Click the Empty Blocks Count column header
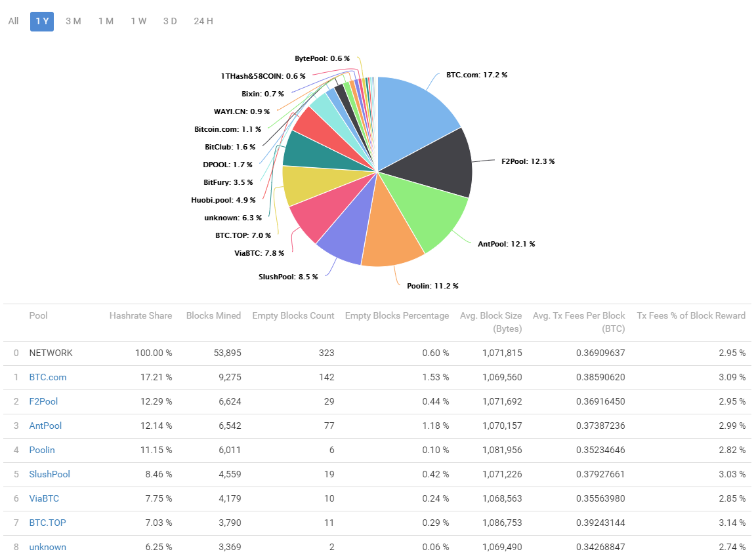 click(x=293, y=315)
